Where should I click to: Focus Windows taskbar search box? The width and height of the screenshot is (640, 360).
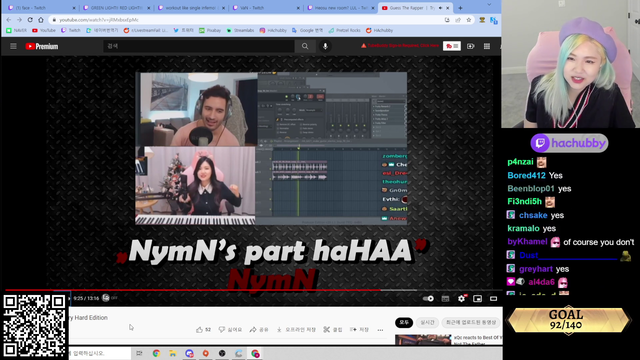(x=100, y=353)
